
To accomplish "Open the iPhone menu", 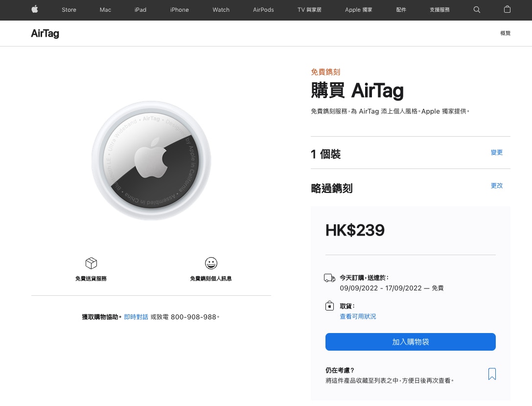I will pyautogui.click(x=180, y=10).
